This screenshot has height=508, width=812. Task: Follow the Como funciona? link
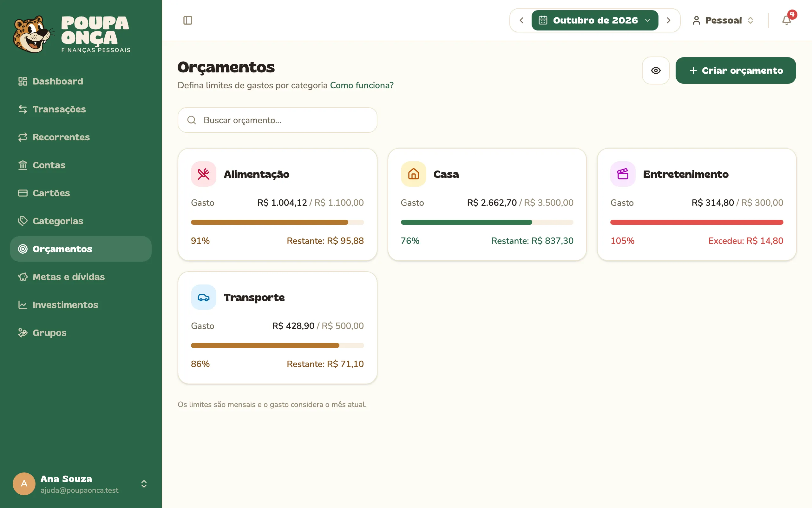tap(362, 85)
